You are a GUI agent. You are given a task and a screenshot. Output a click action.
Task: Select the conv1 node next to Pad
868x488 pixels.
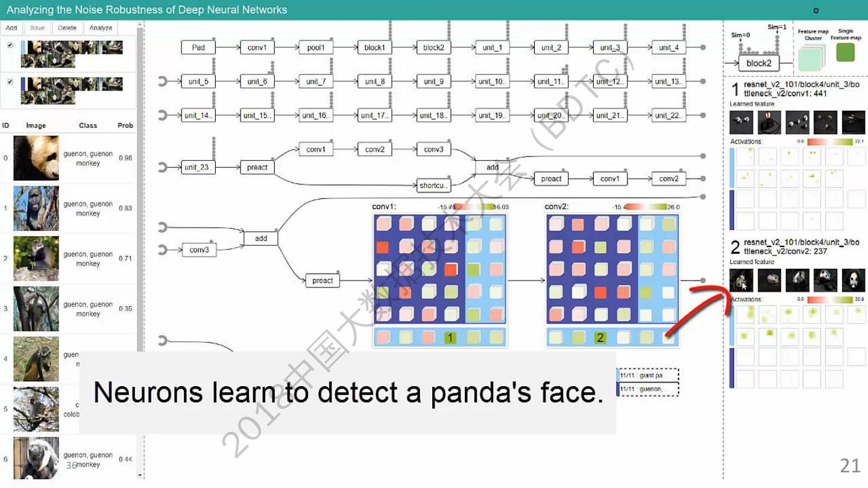pos(257,48)
